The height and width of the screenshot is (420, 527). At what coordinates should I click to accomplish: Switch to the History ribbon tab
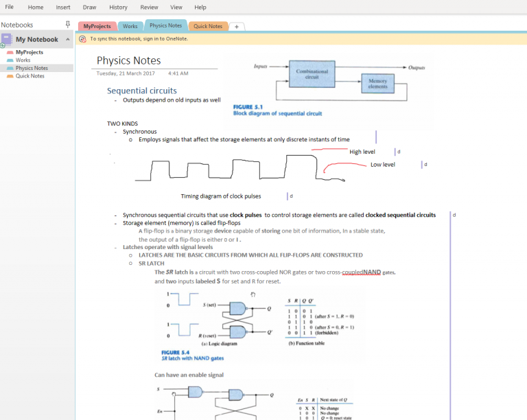(x=118, y=7)
